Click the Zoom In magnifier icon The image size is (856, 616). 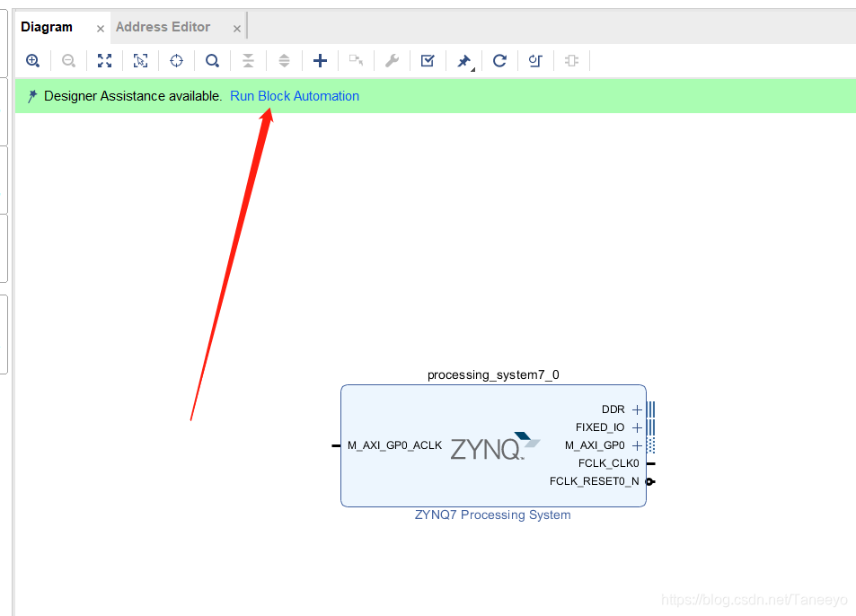[x=32, y=60]
